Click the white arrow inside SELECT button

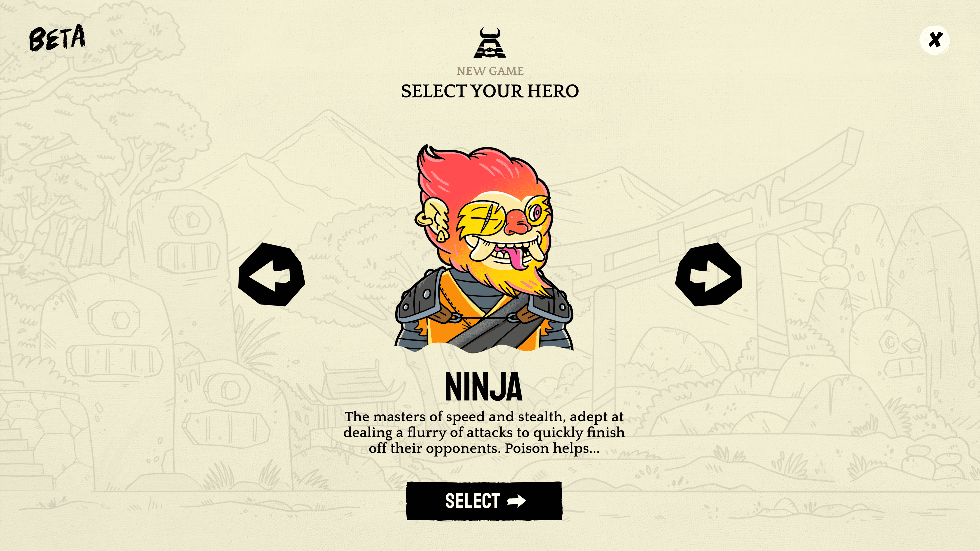[x=517, y=501]
